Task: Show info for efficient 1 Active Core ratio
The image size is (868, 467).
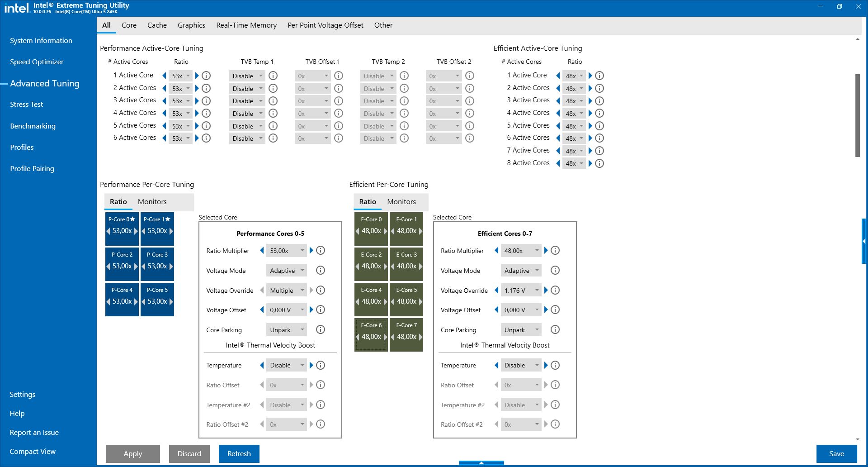Action: (x=599, y=76)
